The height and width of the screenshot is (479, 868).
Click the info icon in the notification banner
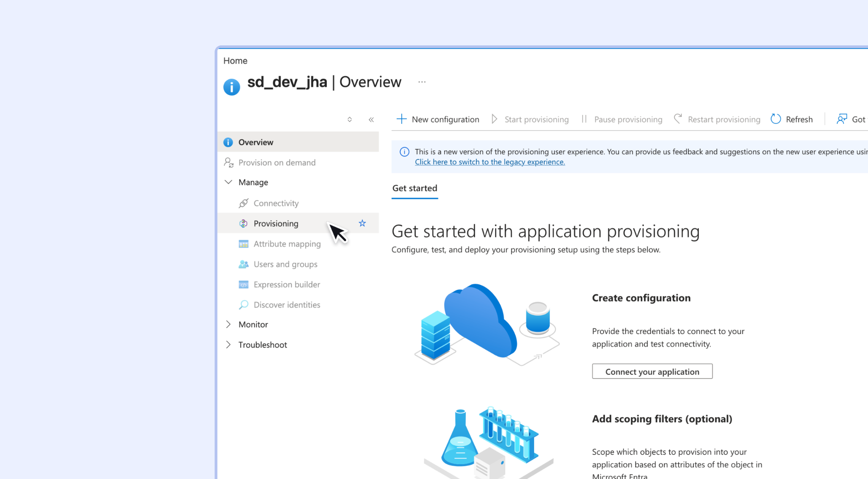(x=404, y=152)
